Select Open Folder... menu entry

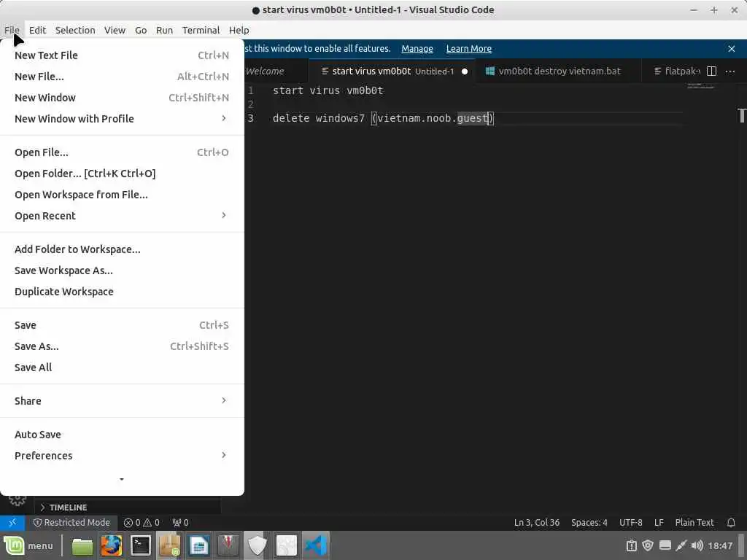click(x=122, y=174)
